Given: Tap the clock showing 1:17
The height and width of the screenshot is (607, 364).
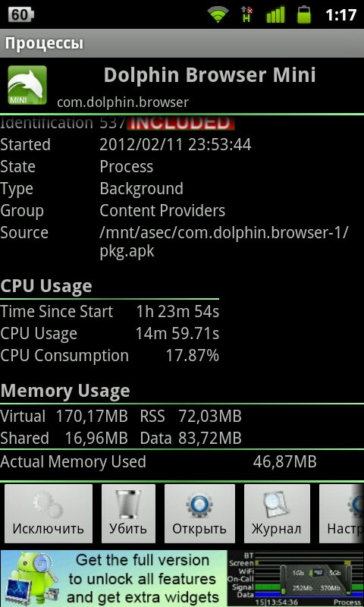Looking at the screenshot, I should point(340,15).
